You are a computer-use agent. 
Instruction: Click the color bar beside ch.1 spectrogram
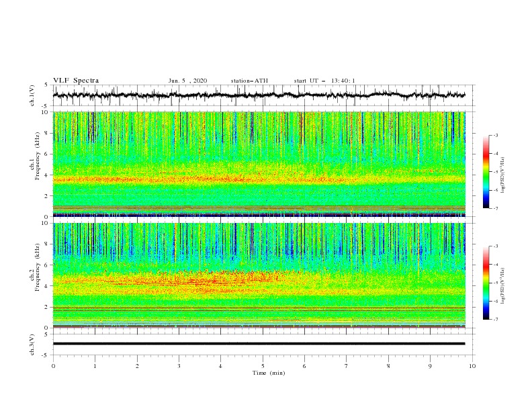tap(486, 172)
